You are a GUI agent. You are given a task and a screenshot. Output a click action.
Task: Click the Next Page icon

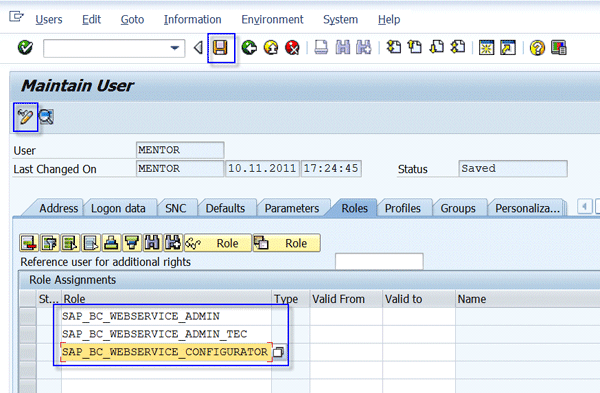(437, 47)
